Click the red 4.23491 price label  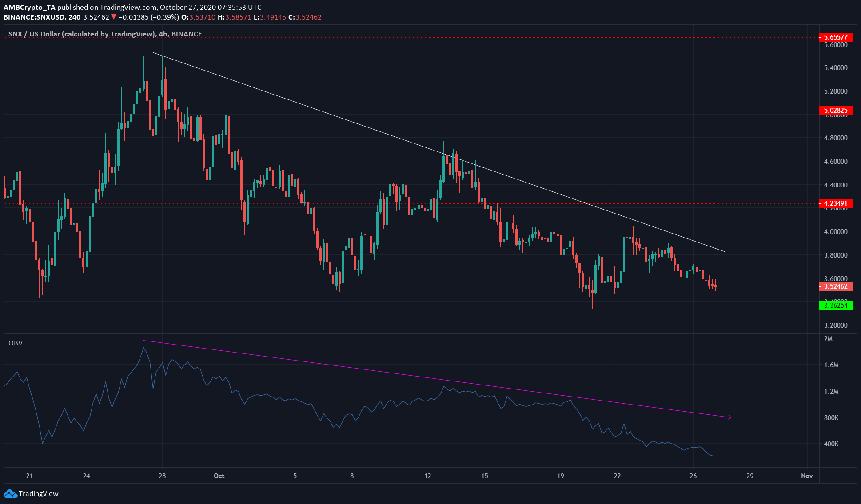pos(836,203)
